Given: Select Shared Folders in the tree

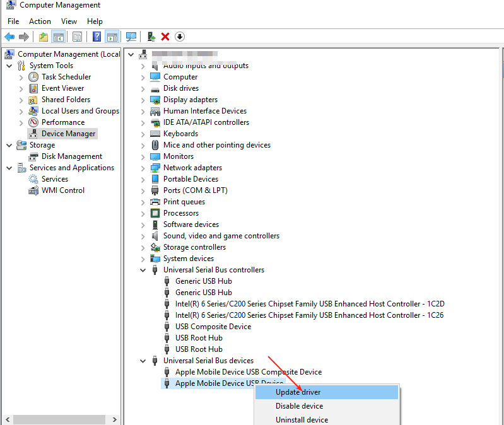Looking at the screenshot, I should click(x=66, y=100).
